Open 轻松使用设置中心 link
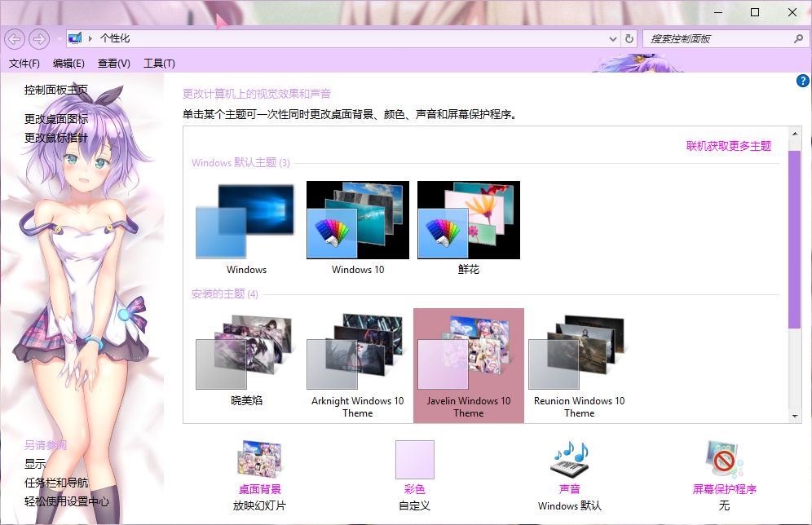 pyautogui.click(x=67, y=501)
